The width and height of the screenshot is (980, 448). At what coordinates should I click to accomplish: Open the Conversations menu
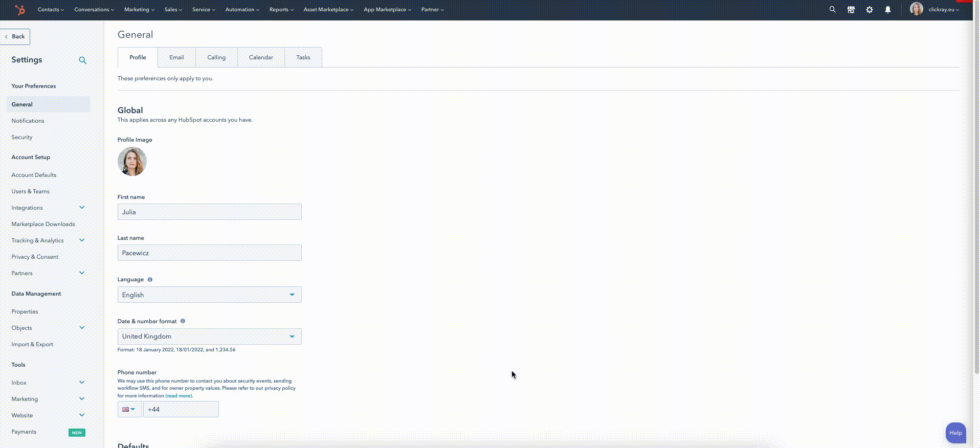tap(94, 10)
